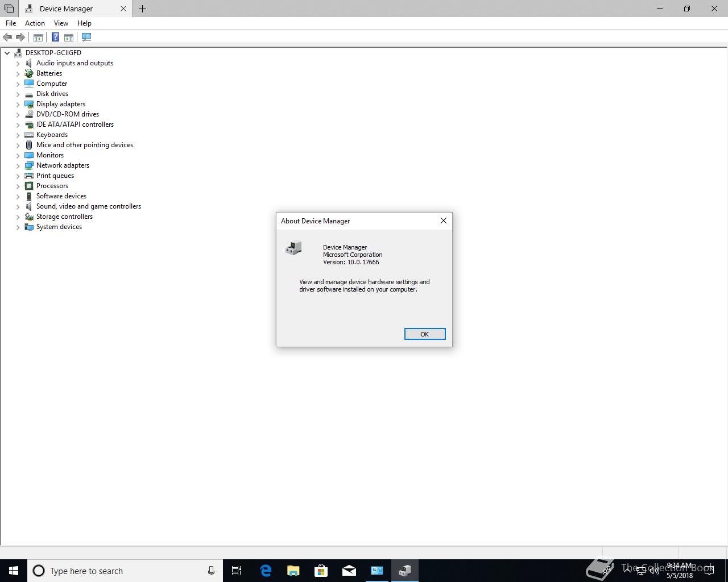
Task: Add a new tab with plus button
Action: [142, 9]
